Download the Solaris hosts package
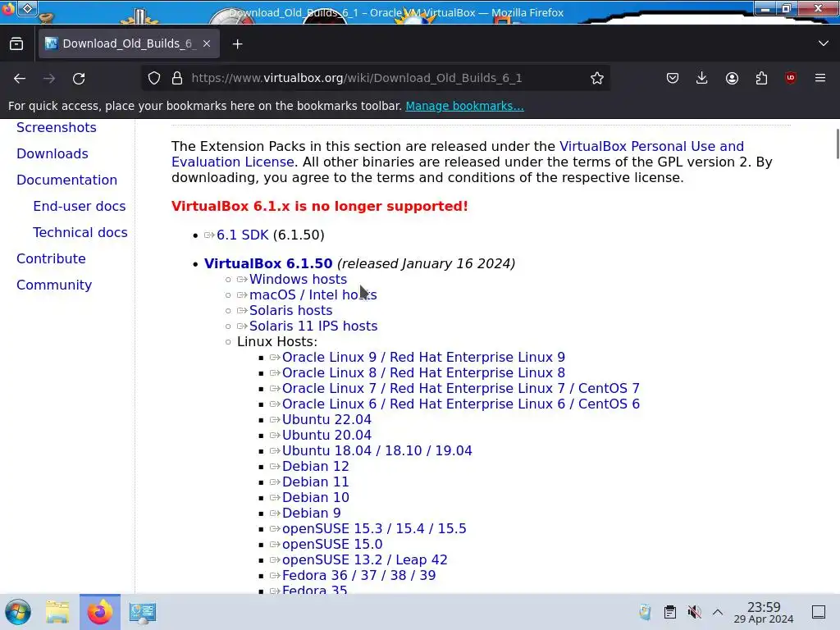This screenshot has height=630, width=840. pyautogui.click(x=290, y=310)
